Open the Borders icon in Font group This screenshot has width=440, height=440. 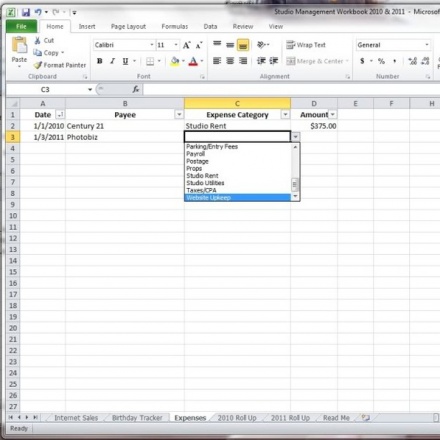(x=150, y=61)
